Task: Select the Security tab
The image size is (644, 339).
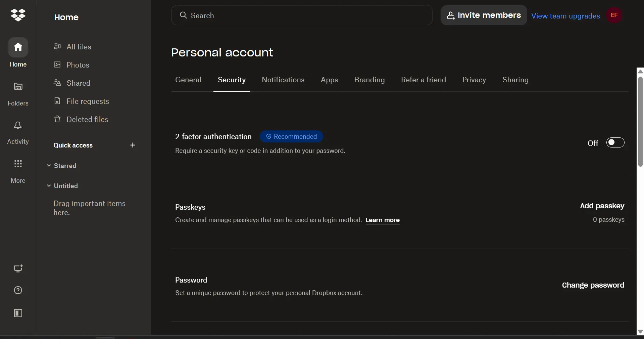Action: 232,80
